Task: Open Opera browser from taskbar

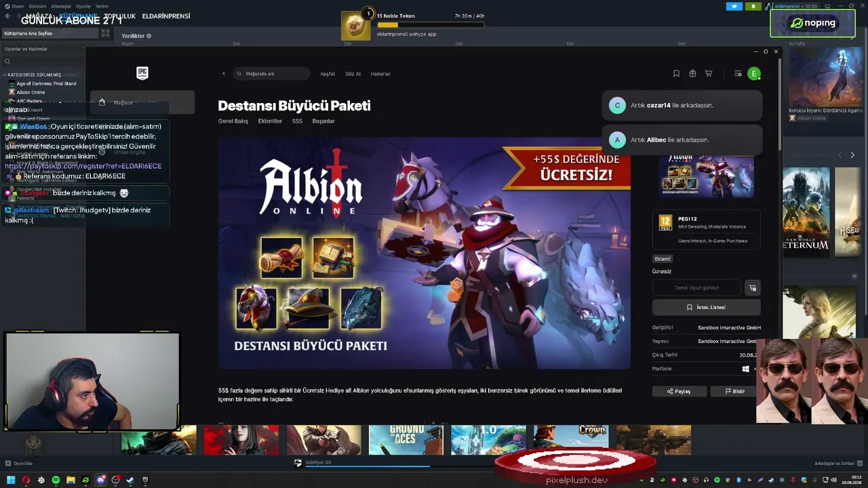Action: (x=26, y=480)
